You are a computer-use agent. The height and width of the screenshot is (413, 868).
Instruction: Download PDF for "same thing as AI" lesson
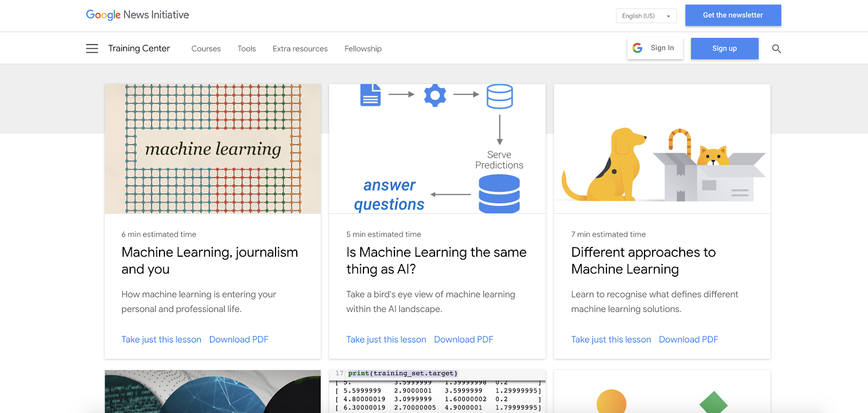pyautogui.click(x=463, y=339)
